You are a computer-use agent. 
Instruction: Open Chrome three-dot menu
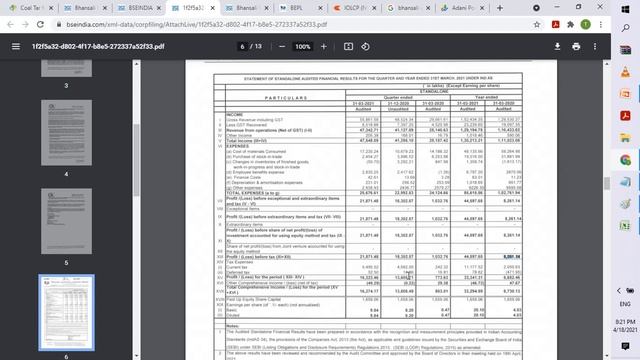(x=601, y=24)
